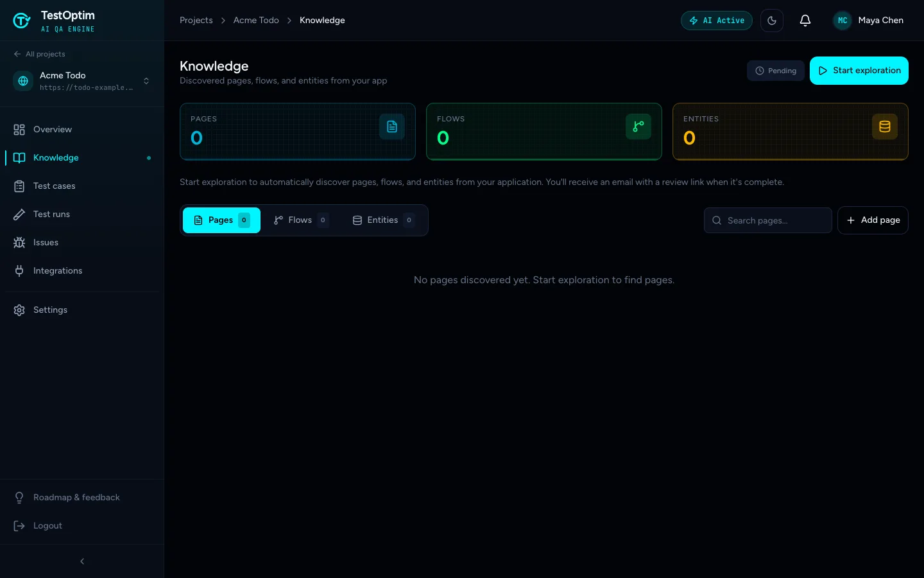The image size is (924, 578).
Task: Switch to the Pages tab
Action: pyautogui.click(x=221, y=220)
